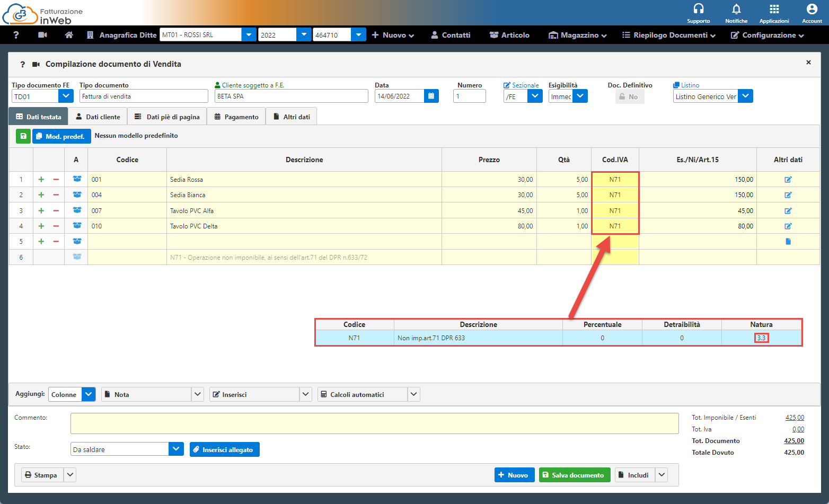The height and width of the screenshot is (504, 829).
Task: Switch to the Pagamento tab
Action: 236,117
